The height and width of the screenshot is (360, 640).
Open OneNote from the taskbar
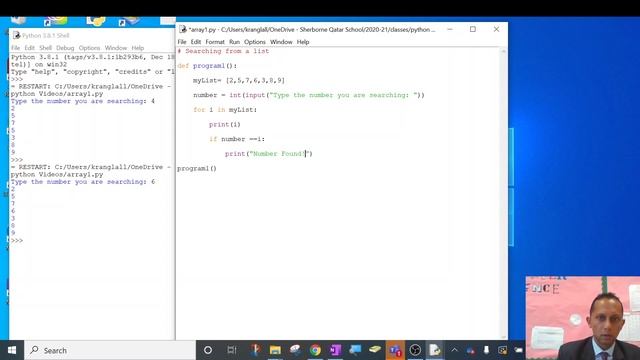(x=335, y=350)
